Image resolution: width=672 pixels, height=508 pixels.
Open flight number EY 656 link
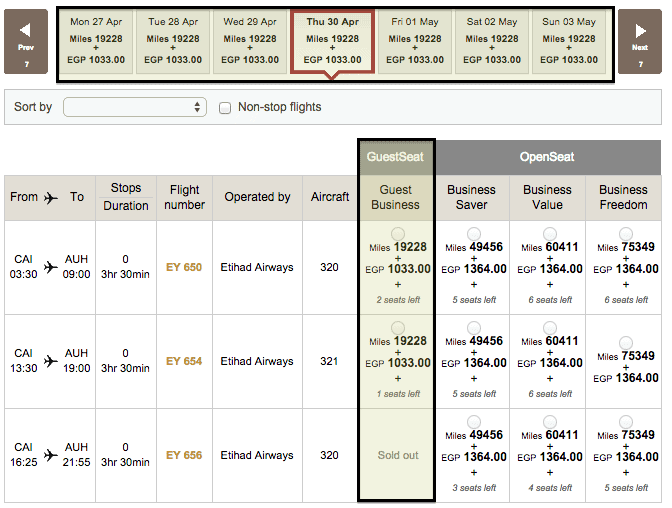point(184,455)
